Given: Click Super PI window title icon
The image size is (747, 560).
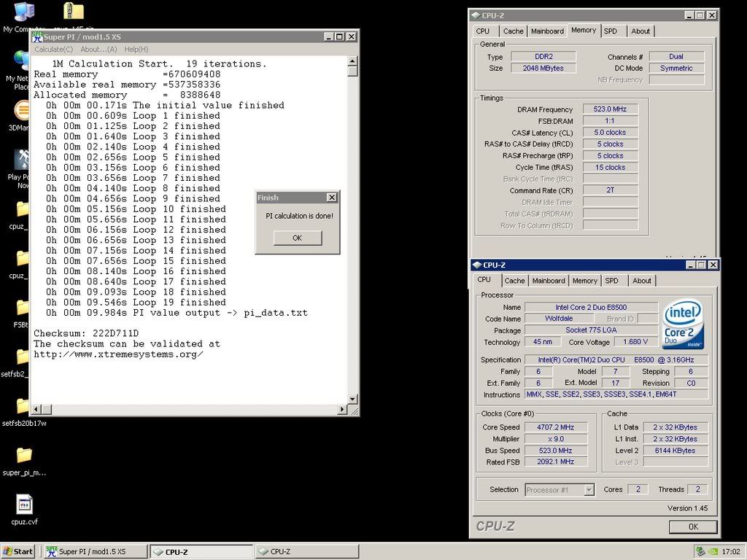Looking at the screenshot, I should click(37, 36).
